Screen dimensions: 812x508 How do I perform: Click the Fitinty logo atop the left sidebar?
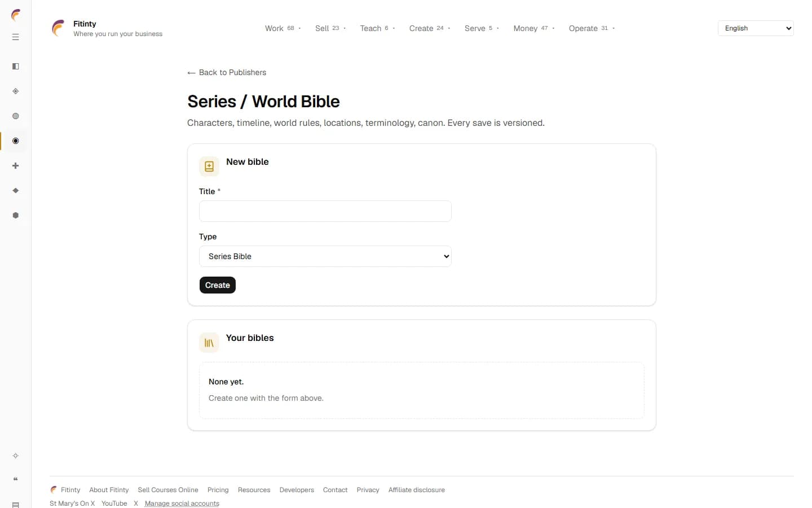pos(16,15)
